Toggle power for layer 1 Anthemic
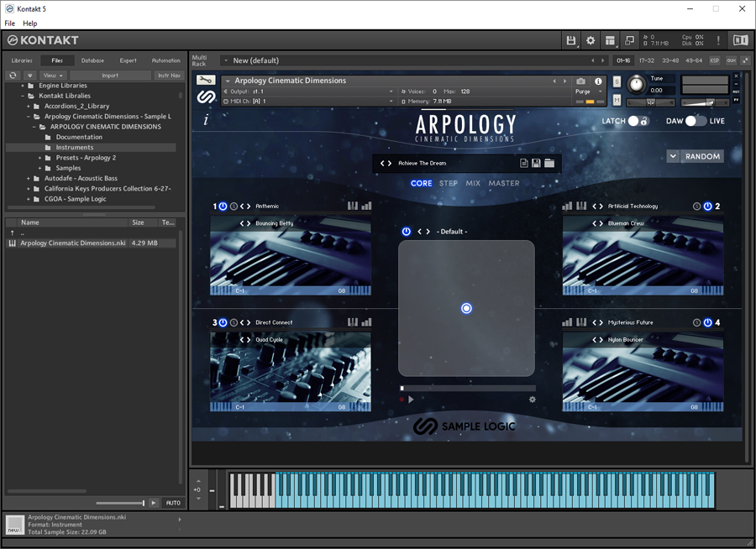This screenshot has width=756, height=549. pos(223,206)
